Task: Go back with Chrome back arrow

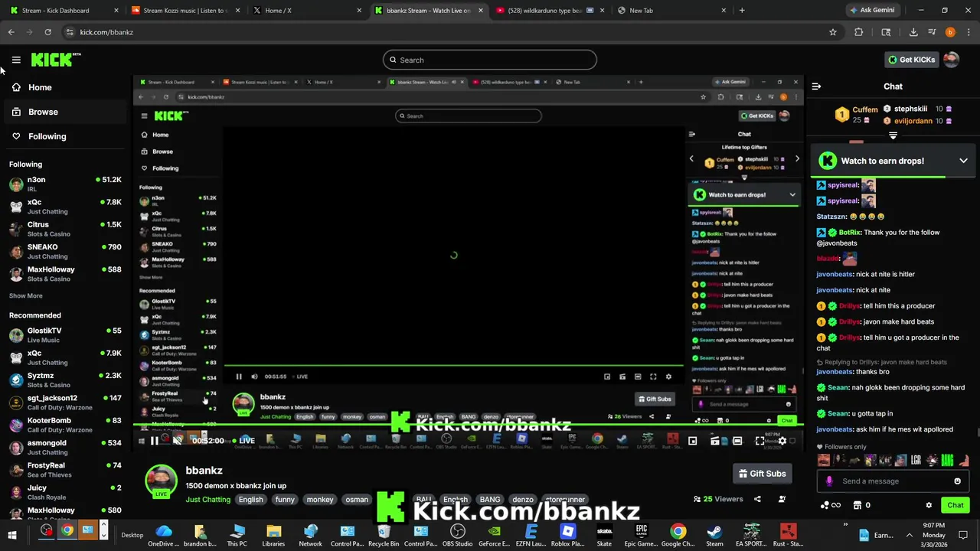Action: [x=11, y=32]
